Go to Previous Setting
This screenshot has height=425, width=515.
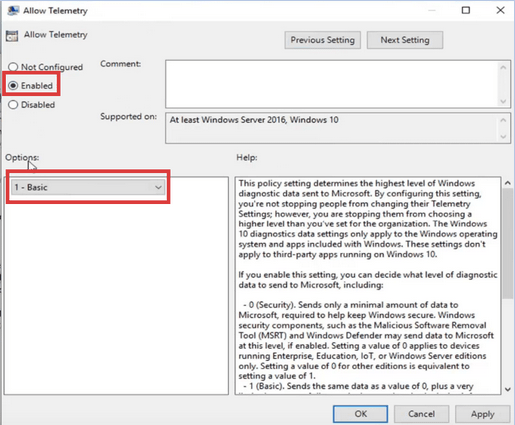322,40
